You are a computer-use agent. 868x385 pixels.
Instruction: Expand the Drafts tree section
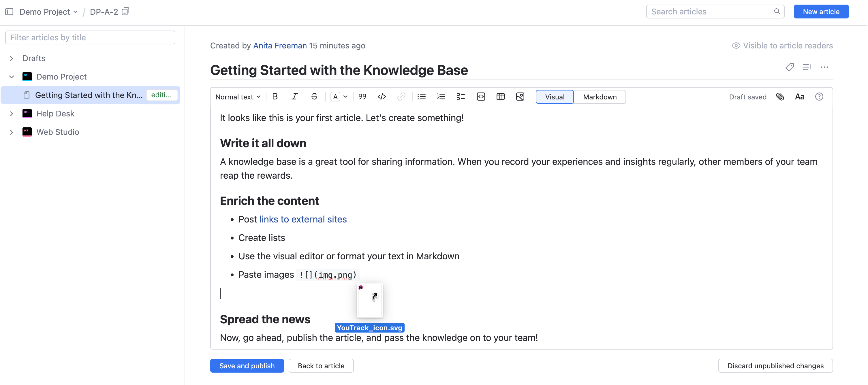pyautogui.click(x=12, y=58)
